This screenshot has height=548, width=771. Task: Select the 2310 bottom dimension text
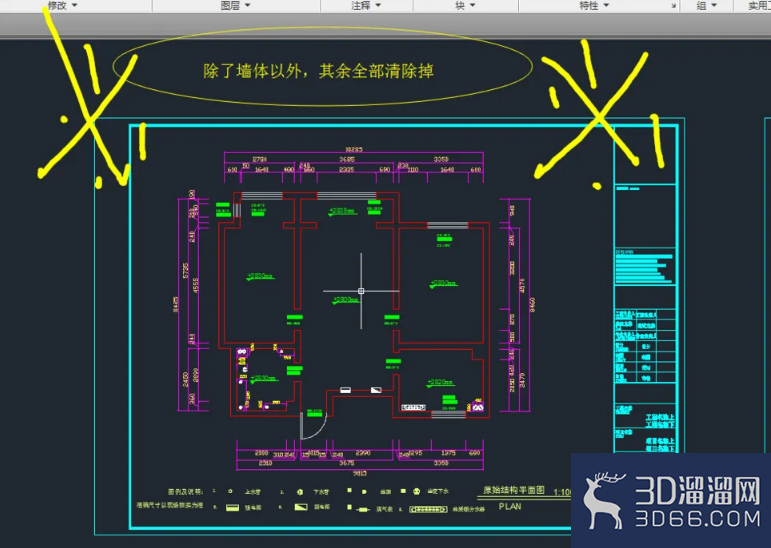point(266,463)
